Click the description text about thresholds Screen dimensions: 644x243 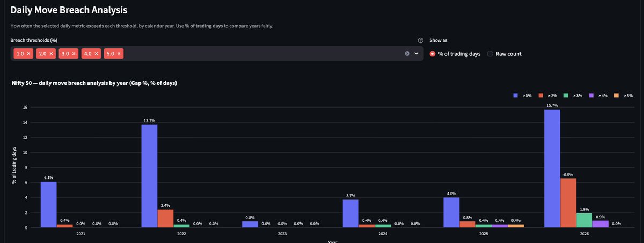pos(142,26)
